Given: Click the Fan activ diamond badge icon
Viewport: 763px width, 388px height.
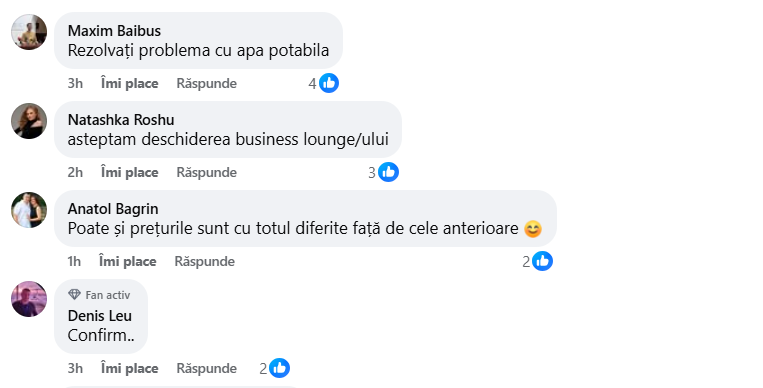Looking at the screenshot, I should 74,295.
